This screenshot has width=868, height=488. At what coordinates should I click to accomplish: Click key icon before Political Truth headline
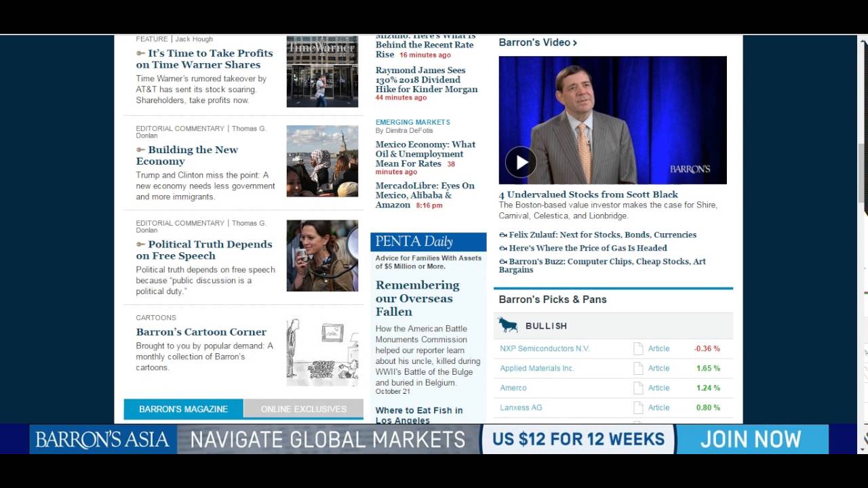[x=140, y=244]
